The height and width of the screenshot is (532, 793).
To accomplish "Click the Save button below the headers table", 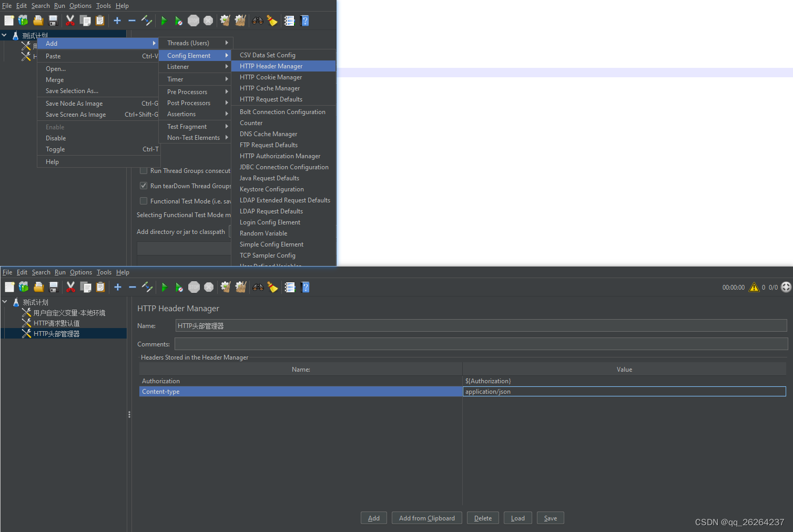I will point(551,518).
